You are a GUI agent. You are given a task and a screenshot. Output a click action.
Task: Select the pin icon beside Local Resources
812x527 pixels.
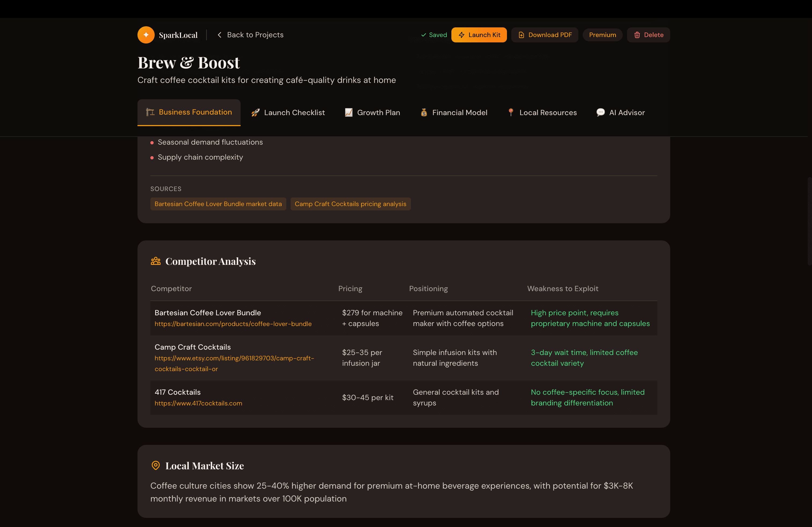[x=511, y=112]
